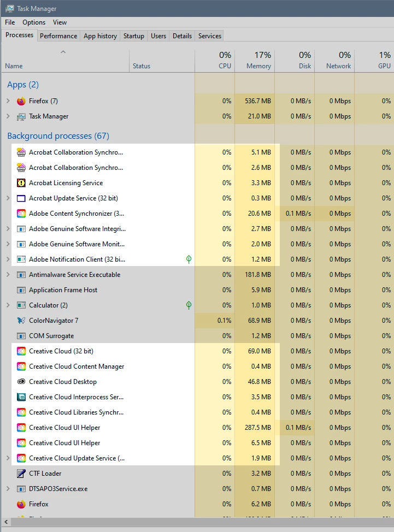The height and width of the screenshot is (532, 394).
Task: Click the 287.5 MB memory value
Action: pyautogui.click(x=257, y=428)
